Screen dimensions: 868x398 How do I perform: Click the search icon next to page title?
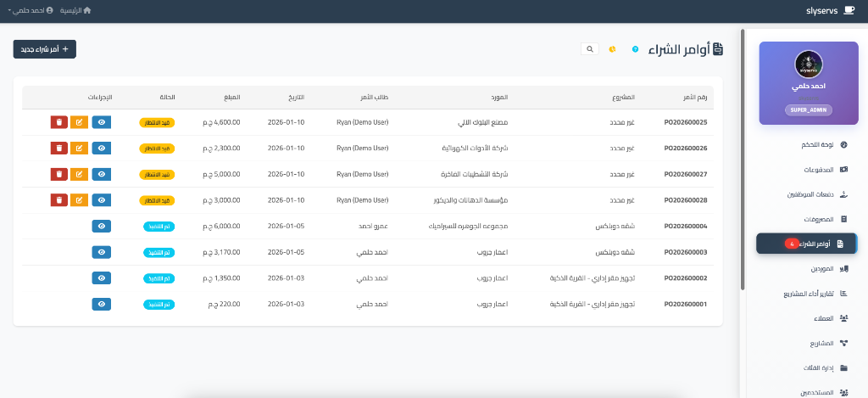pos(590,49)
